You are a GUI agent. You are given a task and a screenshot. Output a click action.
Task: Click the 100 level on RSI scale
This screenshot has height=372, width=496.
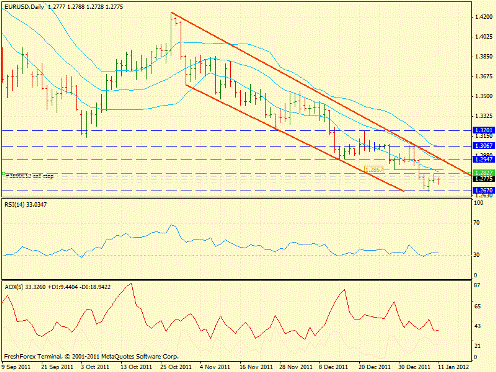click(479, 203)
